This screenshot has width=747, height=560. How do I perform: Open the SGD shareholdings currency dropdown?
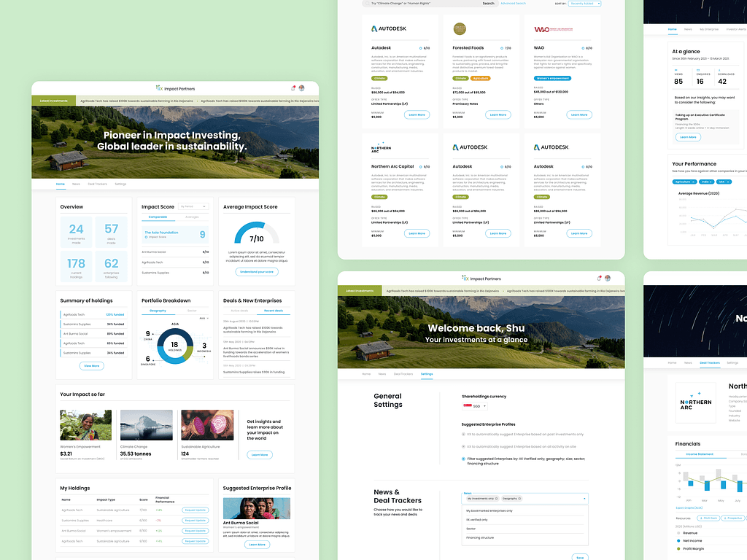[475, 406]
